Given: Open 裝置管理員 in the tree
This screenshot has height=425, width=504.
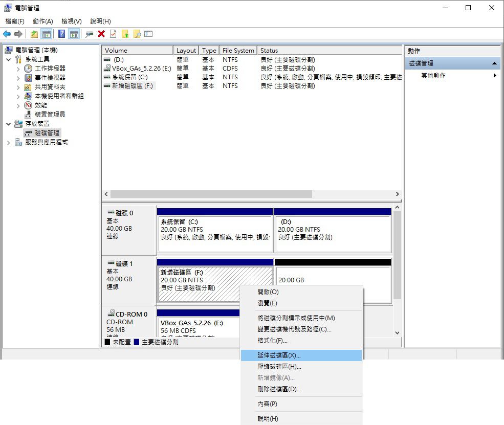Looking at the screenshot, I should click(x=50, y=115).
